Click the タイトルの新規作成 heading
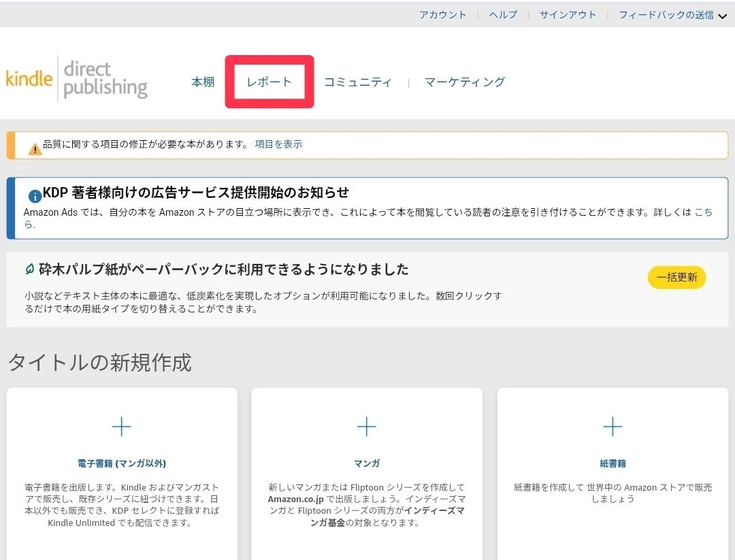The width and height of the screenshot is (735, 560). coord(100,362)
